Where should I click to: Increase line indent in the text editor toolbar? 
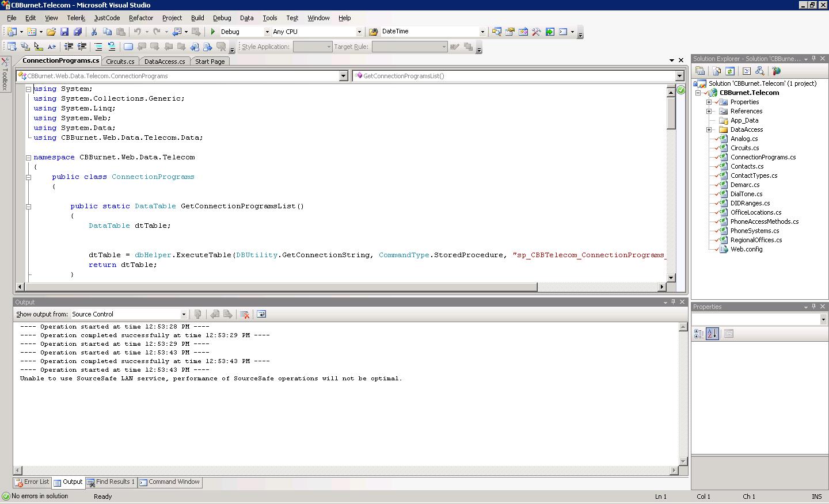[x=82, y=47]
